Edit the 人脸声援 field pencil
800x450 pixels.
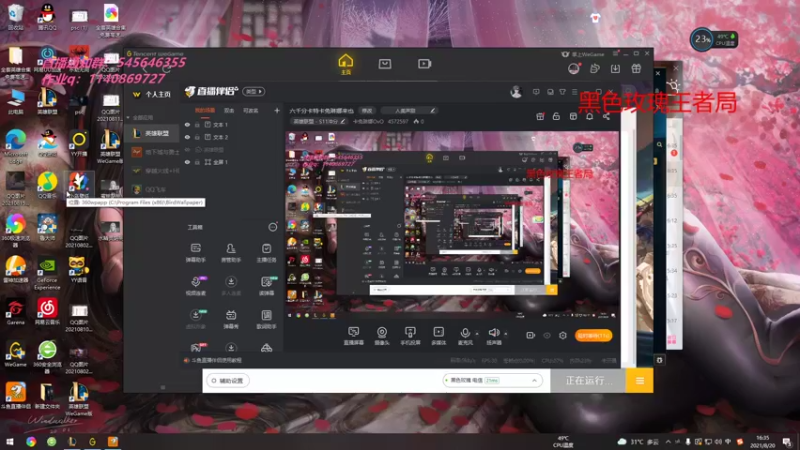coord(432,111)
